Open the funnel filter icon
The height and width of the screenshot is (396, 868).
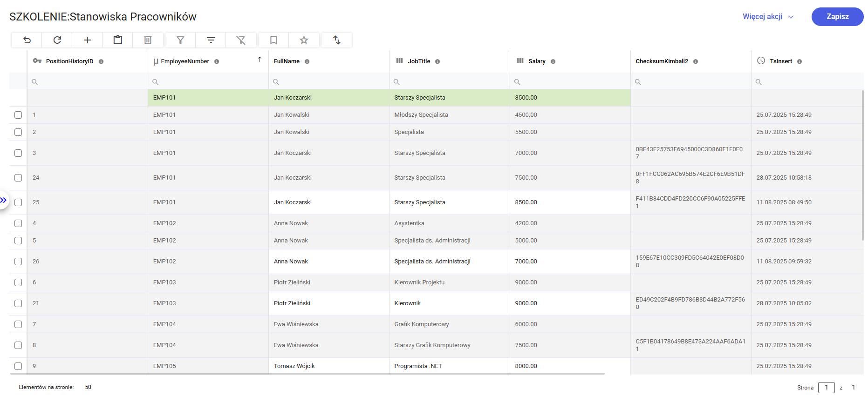tap(180, 40)
